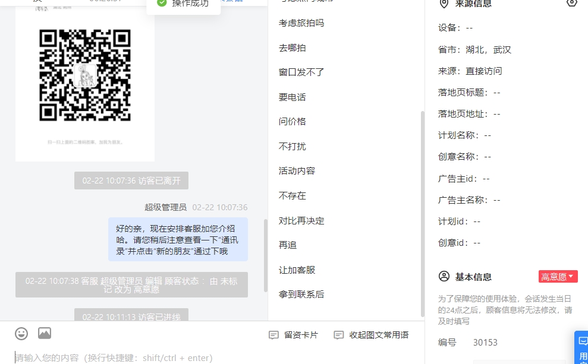Screen dimensions: 588x364
Task: Select quick phrase 不打扰
Action: coord(292,147)
